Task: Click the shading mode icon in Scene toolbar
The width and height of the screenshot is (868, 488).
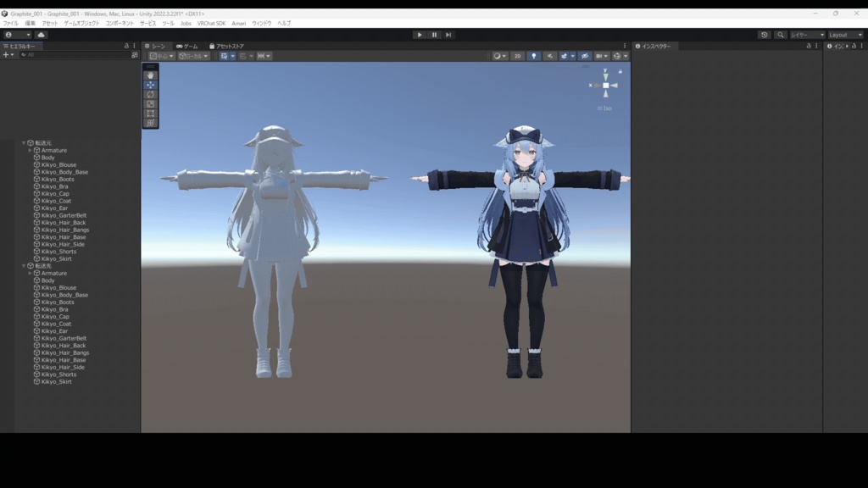Action: coord(498,55)
